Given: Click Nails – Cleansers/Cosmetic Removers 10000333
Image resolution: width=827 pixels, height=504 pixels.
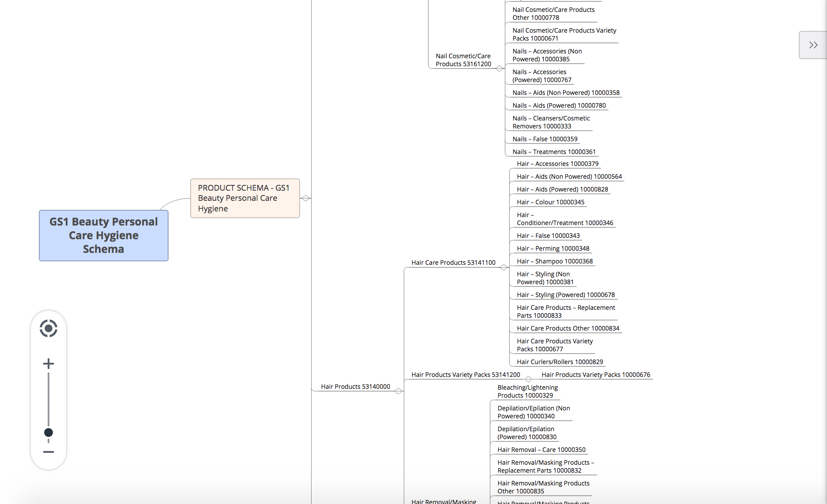Looking at the screenshot, I should tap(551, 122).
